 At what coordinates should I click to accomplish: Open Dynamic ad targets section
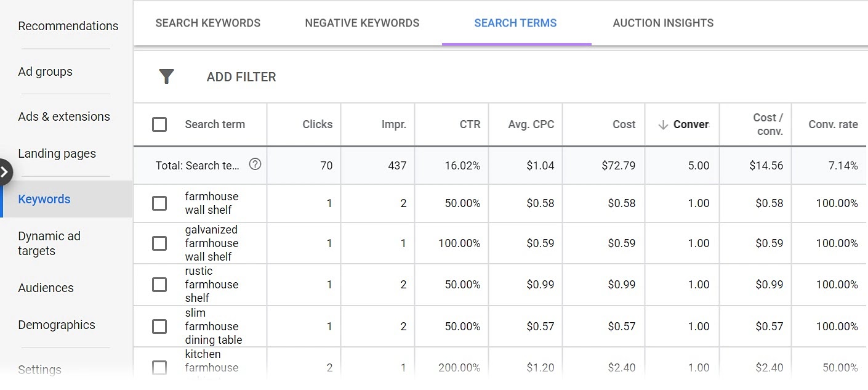(x=49, y=243)
